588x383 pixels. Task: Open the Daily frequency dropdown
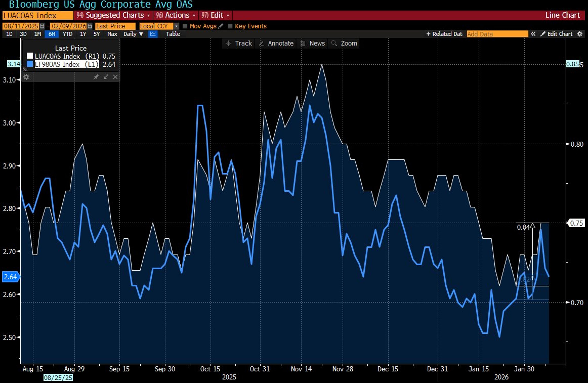point(133,34)
